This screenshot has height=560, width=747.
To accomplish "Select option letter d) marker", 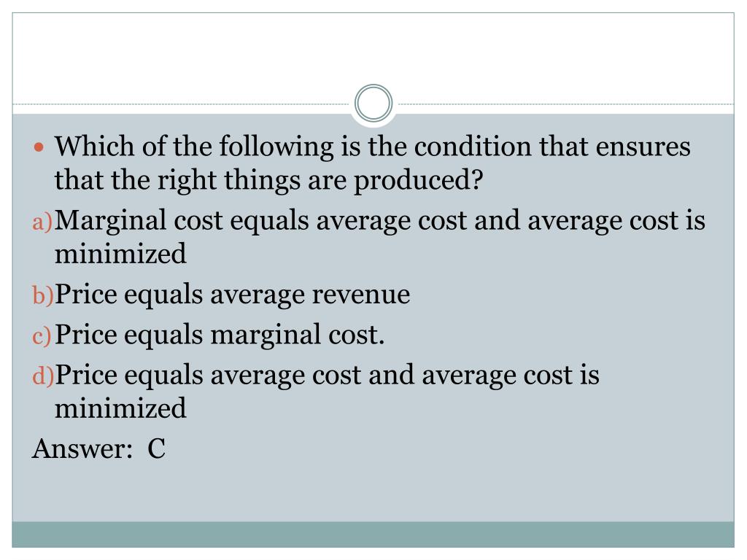I will (x=42, y=376).
